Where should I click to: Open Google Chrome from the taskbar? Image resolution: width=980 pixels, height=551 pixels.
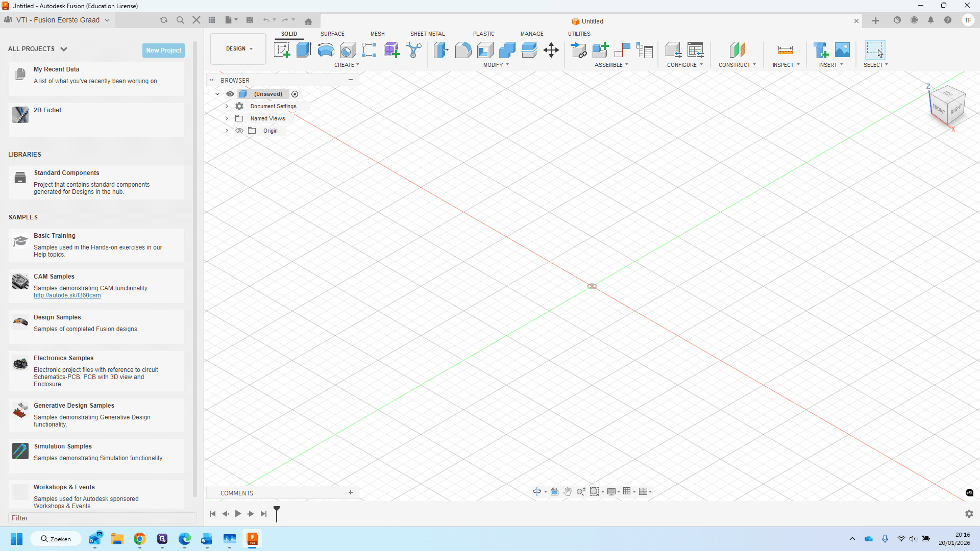139,539
